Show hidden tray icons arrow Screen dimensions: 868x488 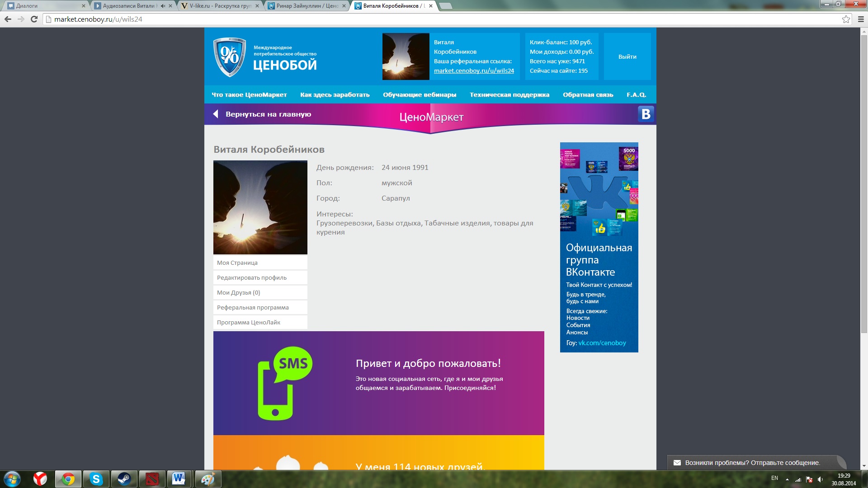pyautogui.click(x=787, y=479)
